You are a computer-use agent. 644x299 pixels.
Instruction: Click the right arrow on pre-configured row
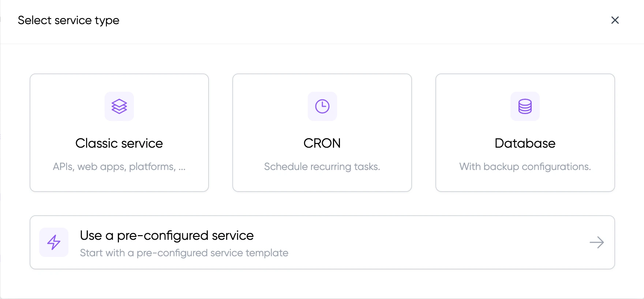pyautogui.click(x=596, y=242)
